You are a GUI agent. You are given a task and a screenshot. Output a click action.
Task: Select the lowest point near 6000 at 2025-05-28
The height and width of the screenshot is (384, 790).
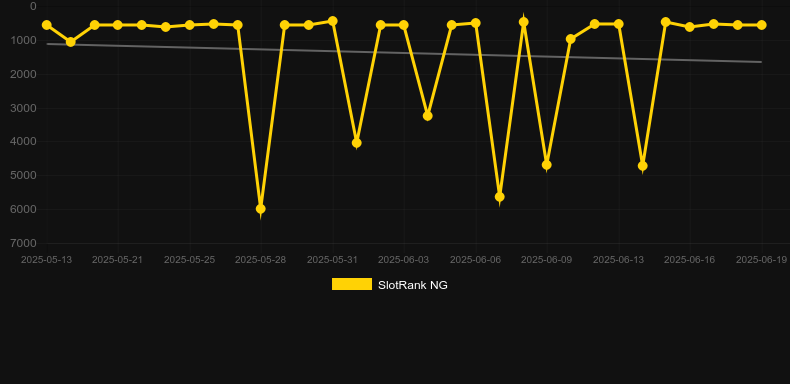260,209
